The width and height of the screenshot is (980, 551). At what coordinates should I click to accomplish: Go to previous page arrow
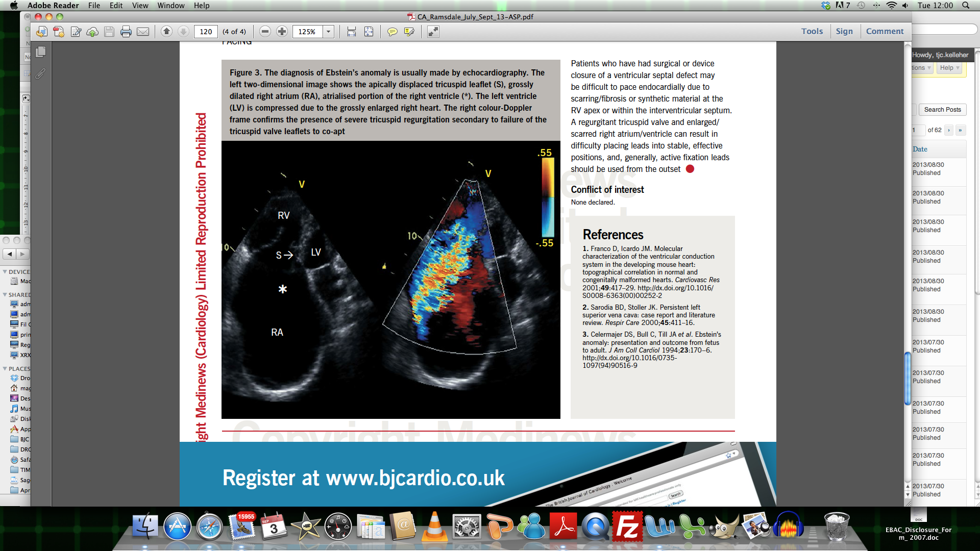coord(166,32)
